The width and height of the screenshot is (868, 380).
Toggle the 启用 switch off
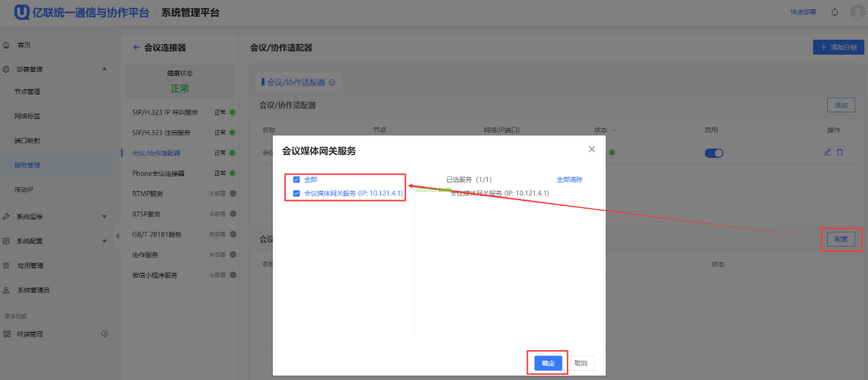[x=713, y=153]
